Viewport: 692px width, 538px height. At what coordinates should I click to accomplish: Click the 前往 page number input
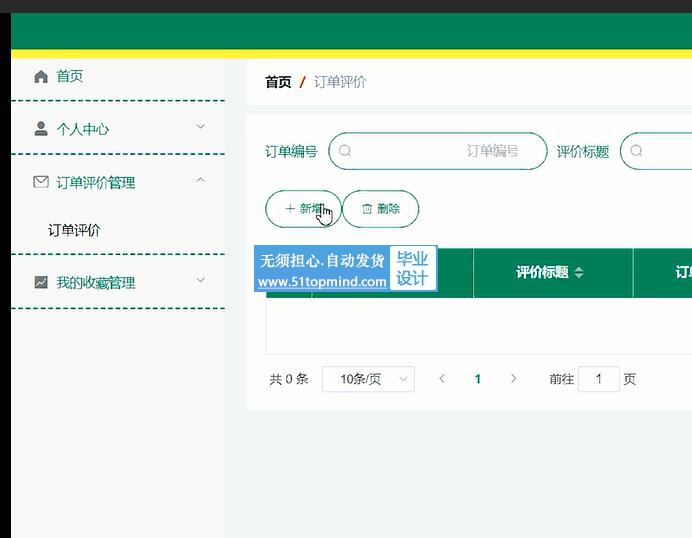(x=599, y=379)
